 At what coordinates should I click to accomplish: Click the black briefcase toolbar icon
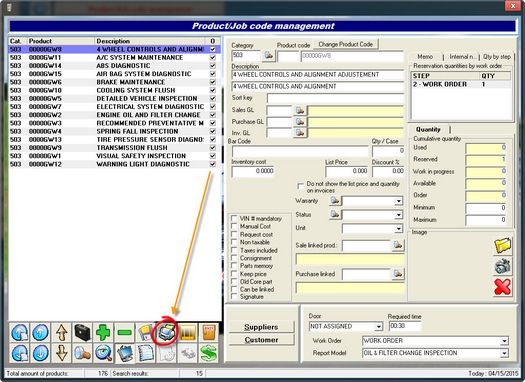[82, 332]
